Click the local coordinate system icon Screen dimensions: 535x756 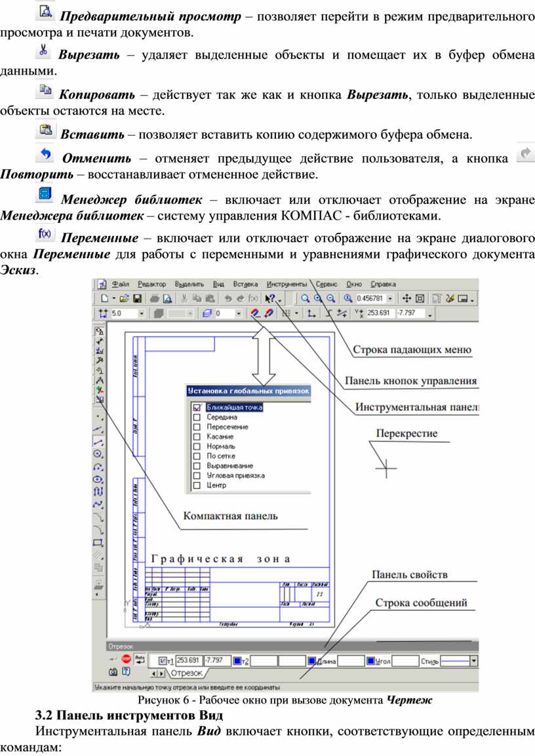[311, 313]
